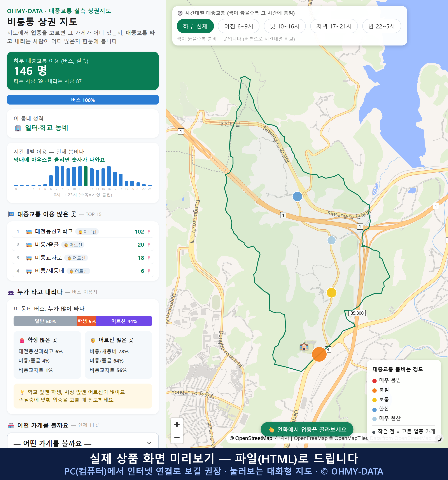The image size is (448, 480).
Task: Click the red 매우 붐빔 legend dot
Action: click(374, 381)
